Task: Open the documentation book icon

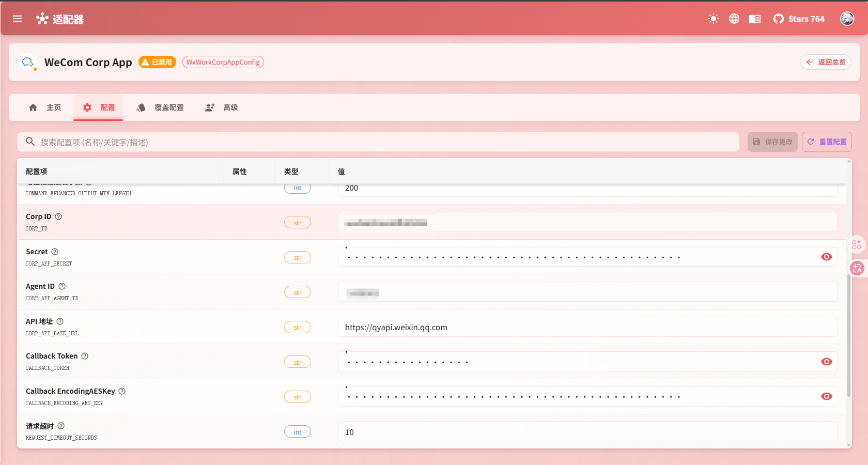Action: [754, 19]
